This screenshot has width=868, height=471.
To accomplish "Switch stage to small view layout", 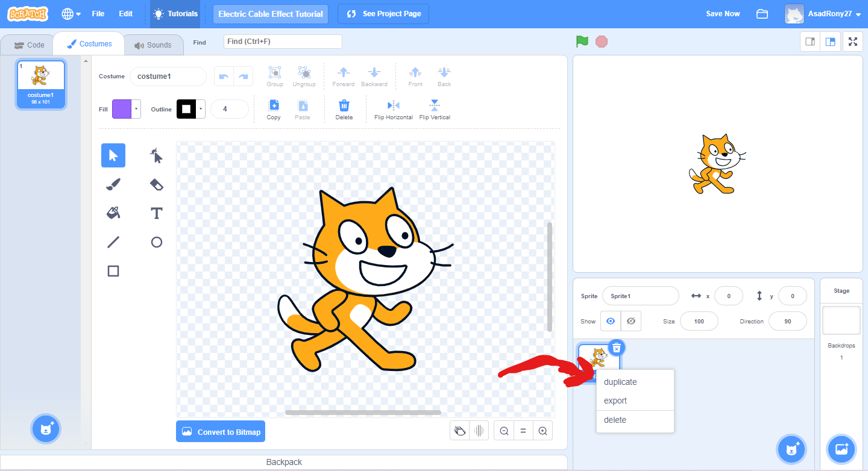I will coord(810,42).
